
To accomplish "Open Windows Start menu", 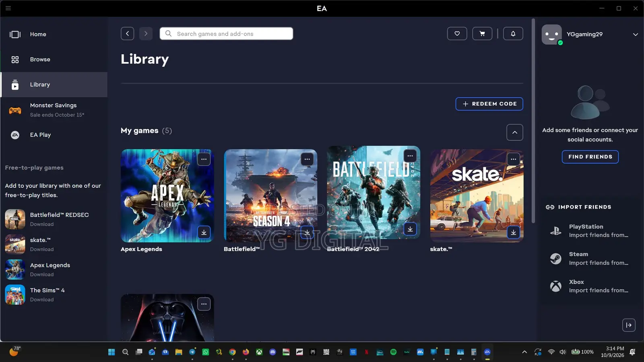I will tap(111, 352).
